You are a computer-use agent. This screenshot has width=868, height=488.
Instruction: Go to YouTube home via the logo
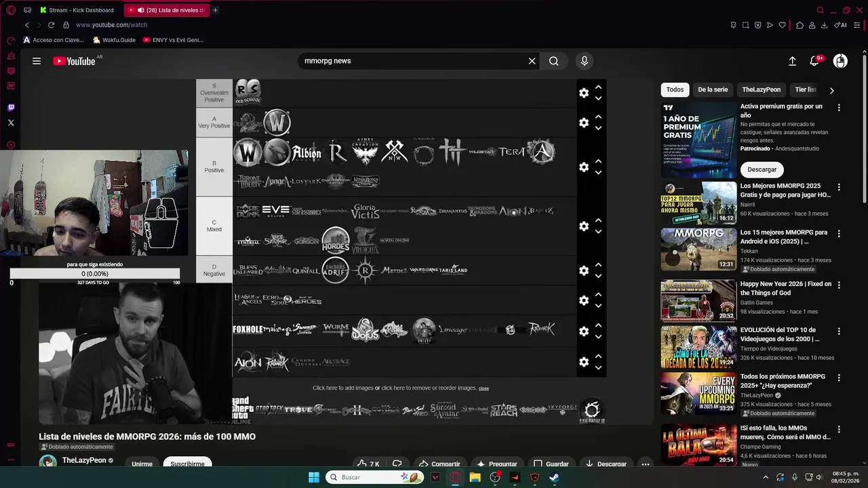(75, 61)
